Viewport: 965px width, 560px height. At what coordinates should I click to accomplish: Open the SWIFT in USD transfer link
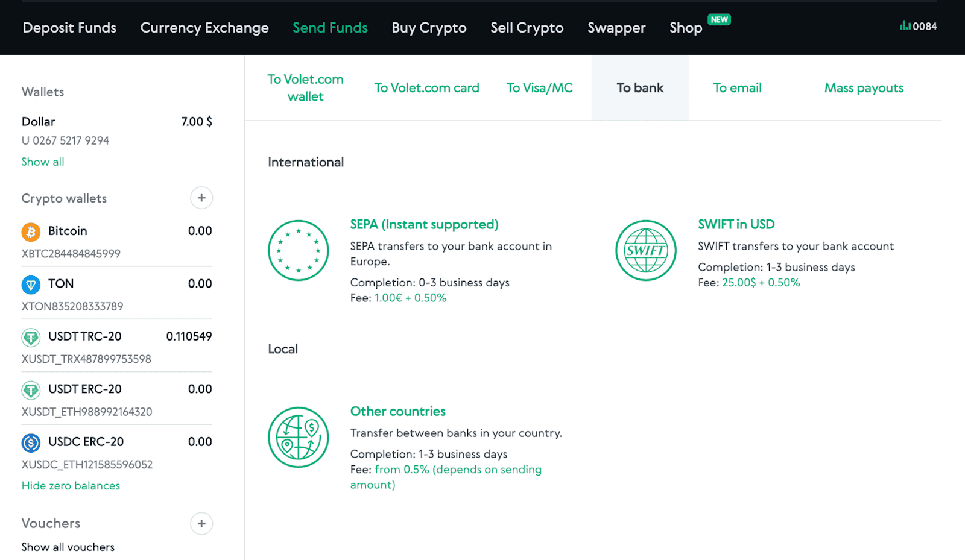pyautogui.click(x=736, y=224)
